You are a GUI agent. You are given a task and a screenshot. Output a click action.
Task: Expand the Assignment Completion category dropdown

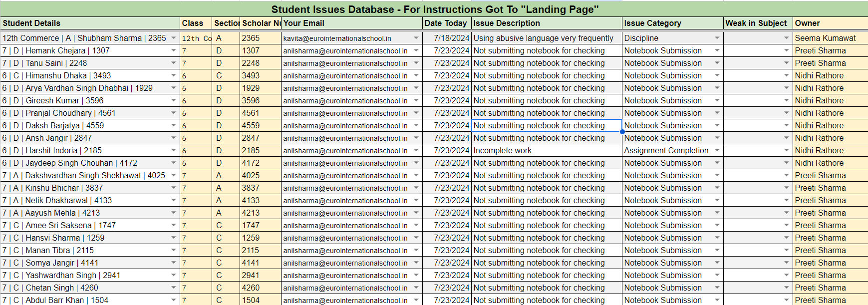717,150
